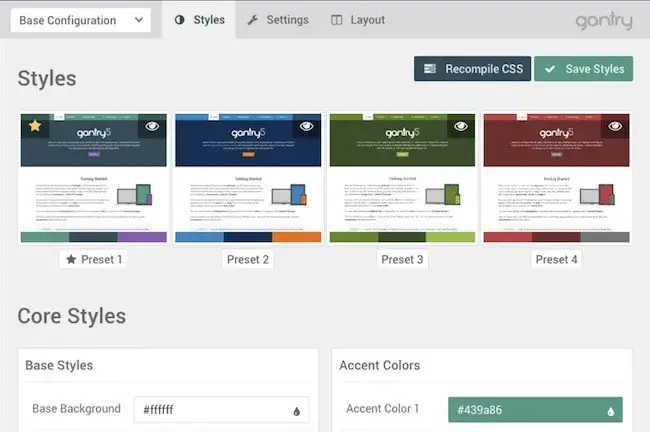Open the Base Configuration dropdown
This screenshot has height=432, width=650.
(81, 20)
